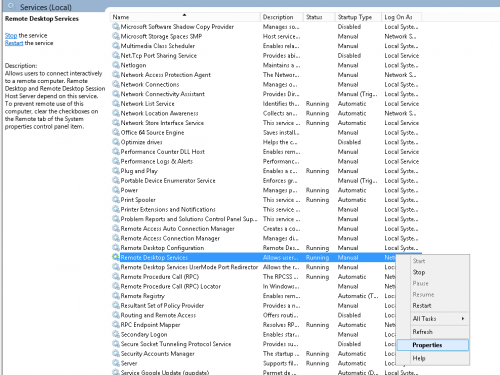The height and width of the screenshot is (375, 500).
Task: Click the icon for Remote Access Connection Manager
Action: click(116, 238)
